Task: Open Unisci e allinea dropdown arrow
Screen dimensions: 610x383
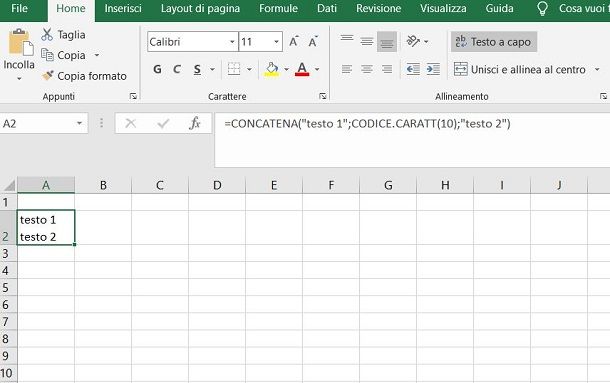Action: (x=597, y=70)
